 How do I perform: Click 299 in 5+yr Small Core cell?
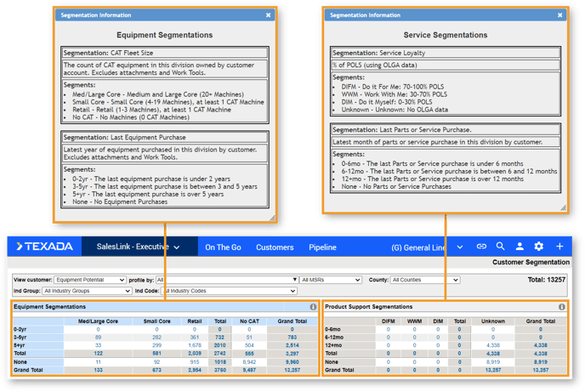click(x=156, y=345)
